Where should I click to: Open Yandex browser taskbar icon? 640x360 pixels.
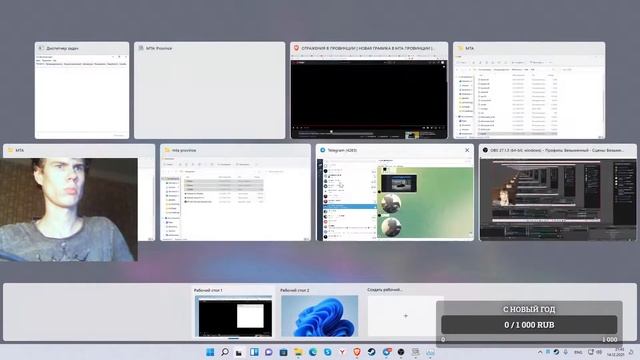[342, 352]
